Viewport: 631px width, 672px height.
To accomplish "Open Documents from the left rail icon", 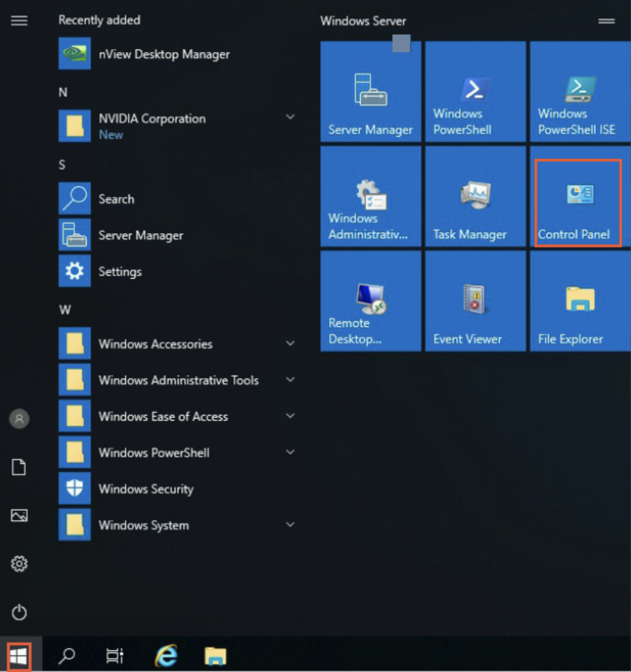I will pos(19,467).
